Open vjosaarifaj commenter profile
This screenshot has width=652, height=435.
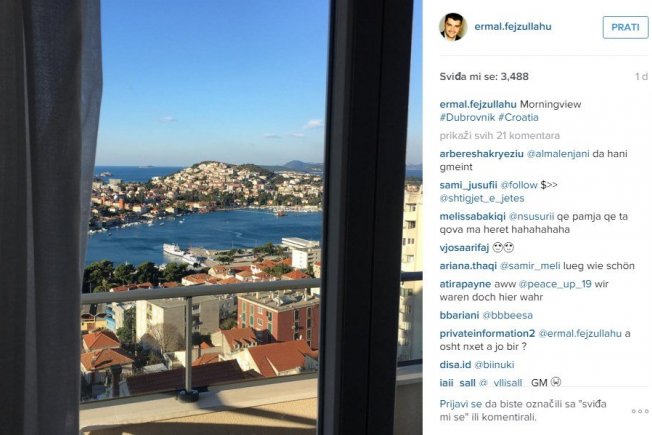[464, 248]
